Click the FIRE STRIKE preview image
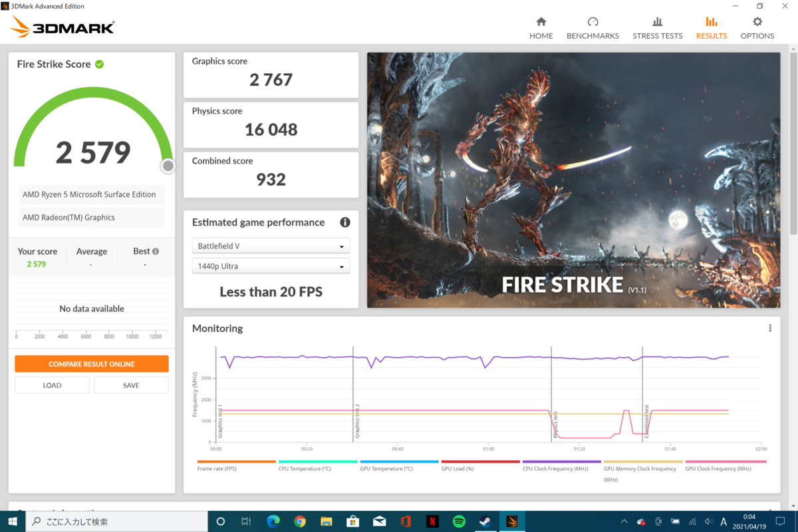 tap(573, 180)
